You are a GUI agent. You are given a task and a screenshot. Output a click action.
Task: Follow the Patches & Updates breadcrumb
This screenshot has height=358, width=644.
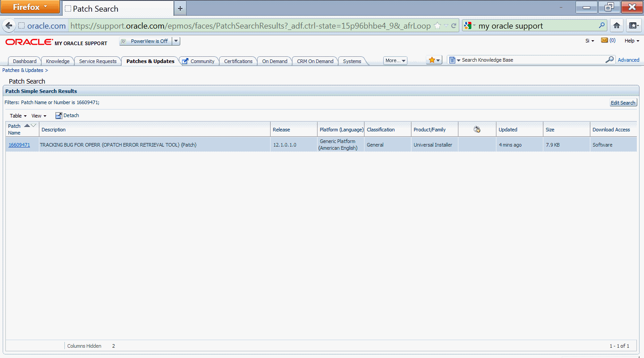point(23,70)
